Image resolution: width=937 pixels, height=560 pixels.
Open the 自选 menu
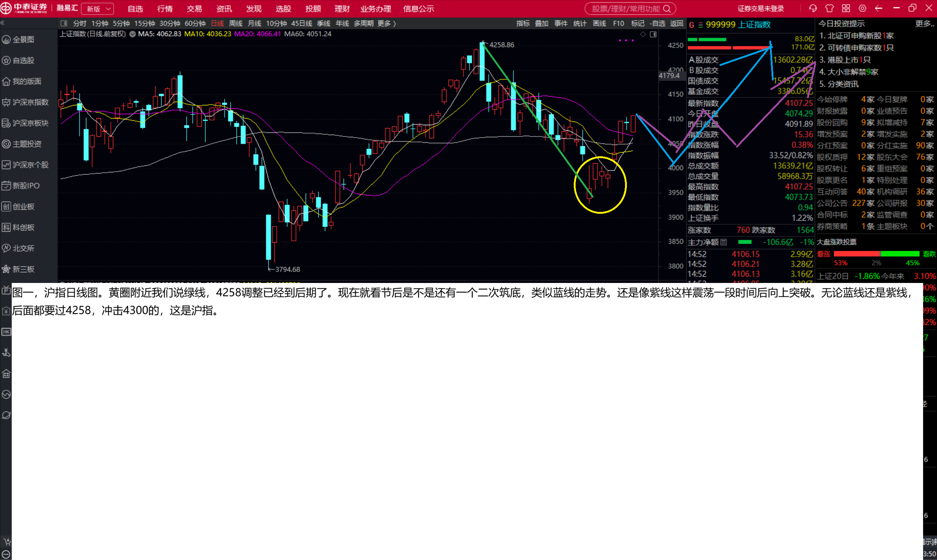click(135, 9)
